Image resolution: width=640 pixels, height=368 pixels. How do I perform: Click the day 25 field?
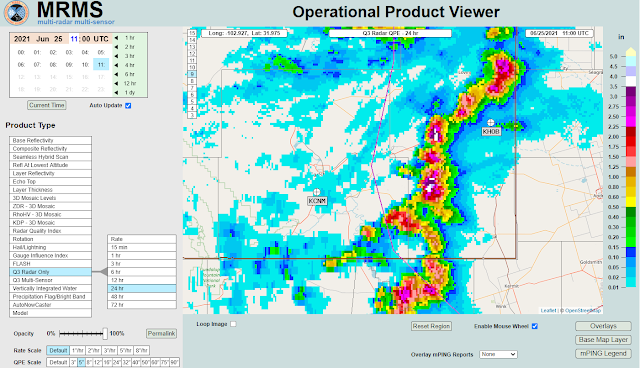58,39
